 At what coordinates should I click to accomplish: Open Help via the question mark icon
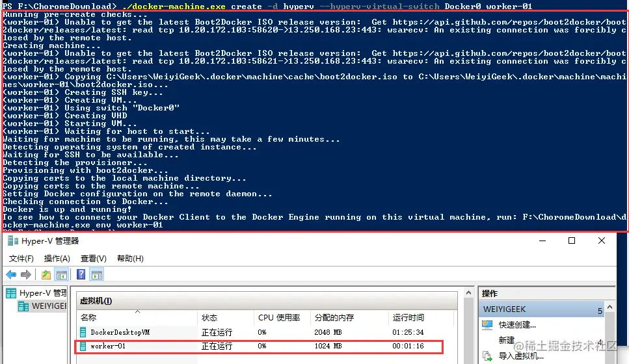point(81,274)
